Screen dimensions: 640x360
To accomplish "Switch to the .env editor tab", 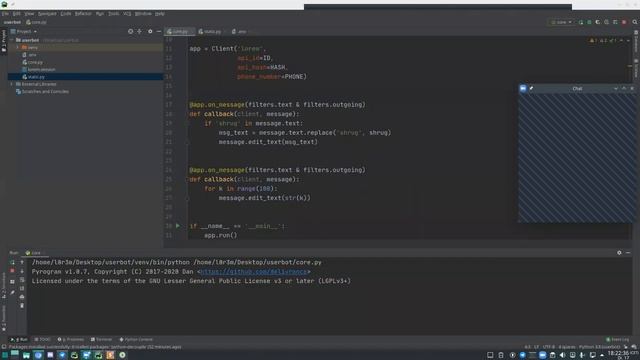I will point(240,31).
